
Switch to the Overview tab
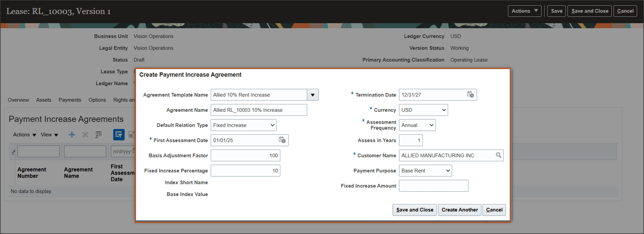[x=18, y=100]
